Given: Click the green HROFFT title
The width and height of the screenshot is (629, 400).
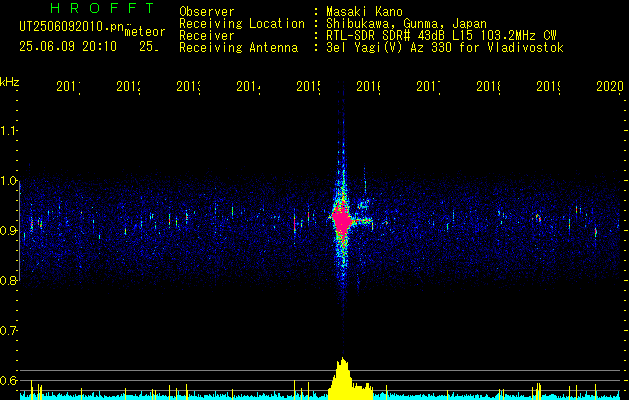Looking at the screenshot, I should [102, 8].
